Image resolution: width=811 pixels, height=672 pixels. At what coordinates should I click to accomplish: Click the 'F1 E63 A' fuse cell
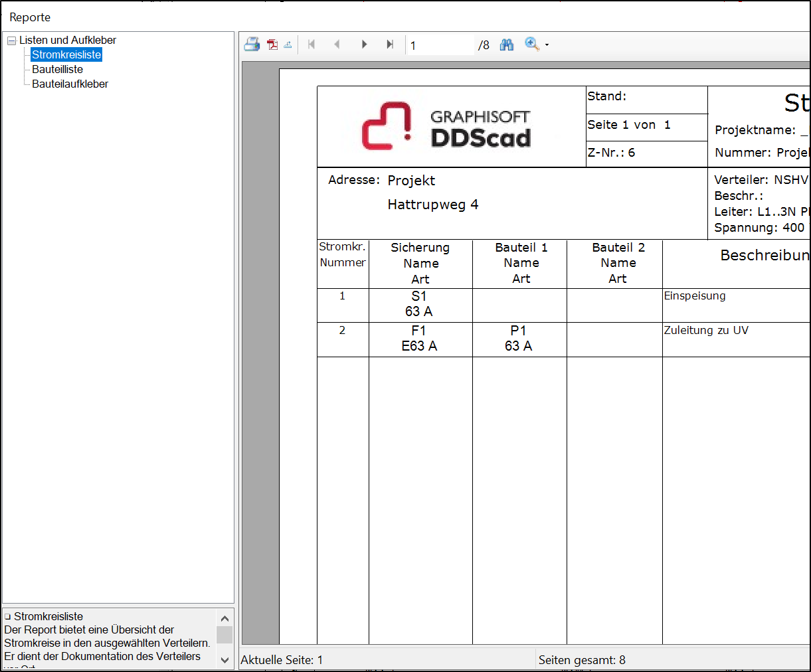point(419,339)
